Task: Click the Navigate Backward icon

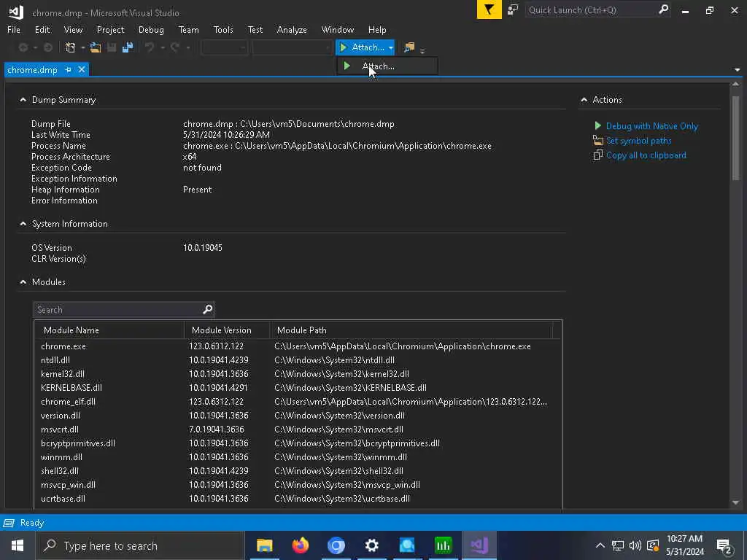Action: coord(23,47)
